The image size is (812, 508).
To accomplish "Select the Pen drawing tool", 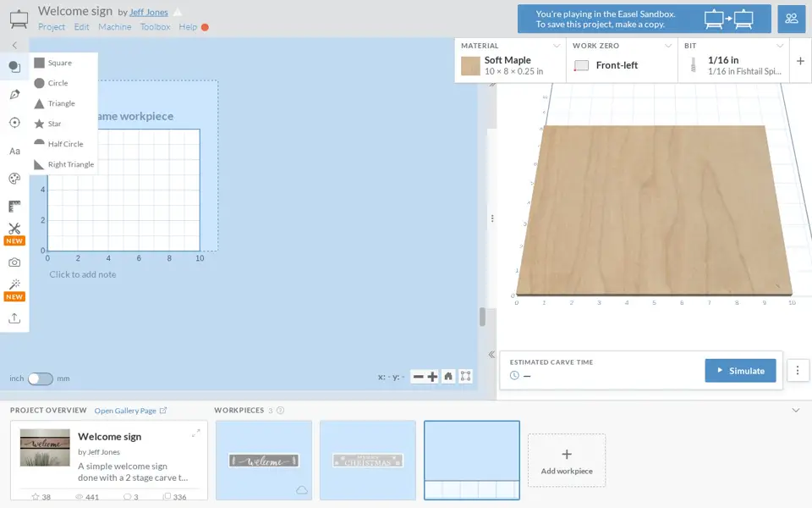I will pyautogui.click(x=14, y=94).
